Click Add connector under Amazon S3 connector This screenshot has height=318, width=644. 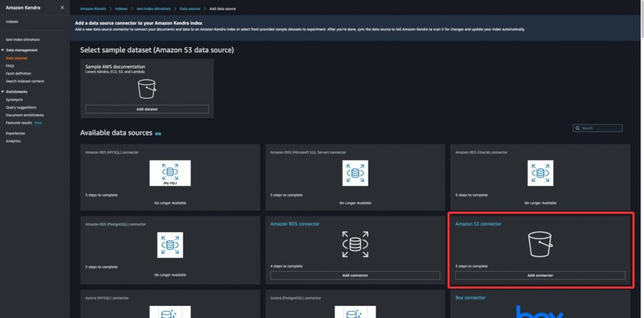540,275
